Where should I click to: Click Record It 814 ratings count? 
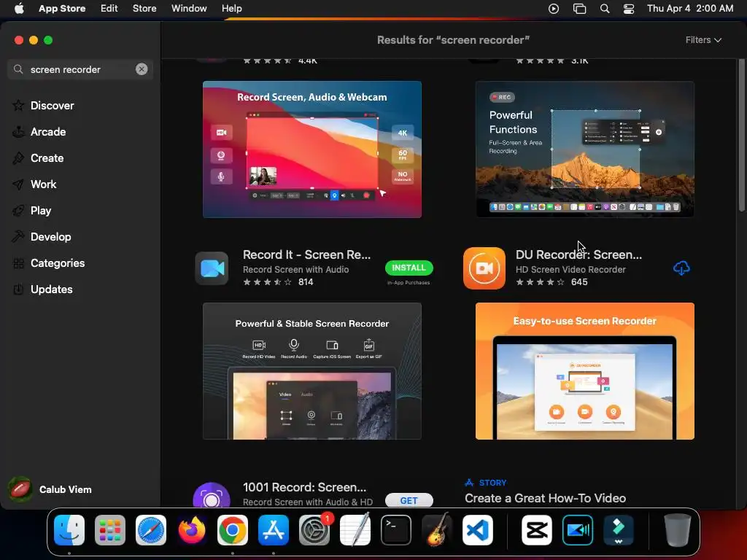pos(306,282)
